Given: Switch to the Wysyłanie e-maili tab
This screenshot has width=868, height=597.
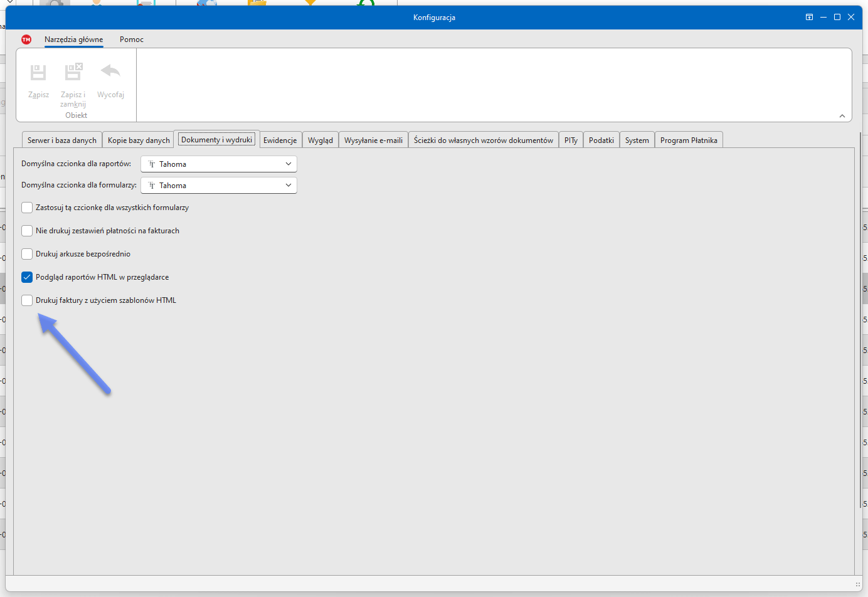Looking at the screenshot, I should [373, 140].
